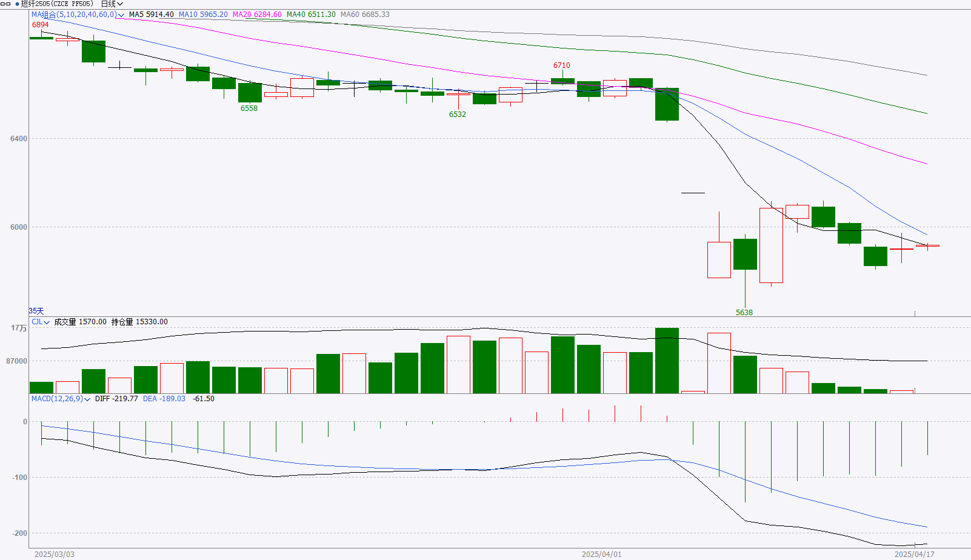Screen dimensions: 971x560
Task: Expand the MACD(12,26,9) indicator dropdown
Action: [x=87, y=399]
